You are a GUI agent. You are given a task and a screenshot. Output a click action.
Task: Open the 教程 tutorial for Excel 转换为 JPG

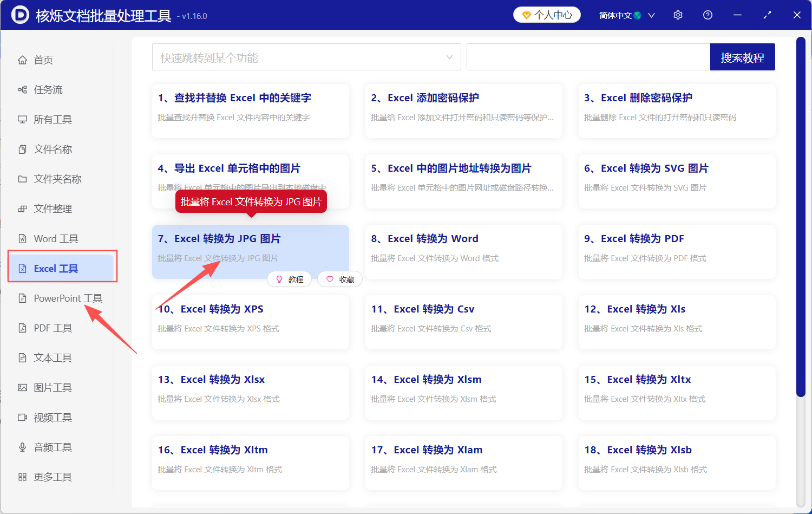tap(290, 279)
